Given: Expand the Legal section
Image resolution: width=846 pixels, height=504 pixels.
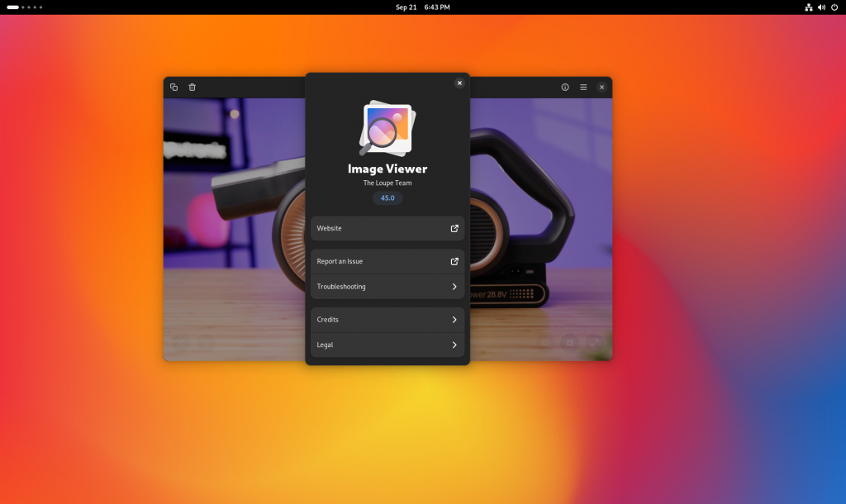Looking at the screenshot, I should [x=387, y=345].
